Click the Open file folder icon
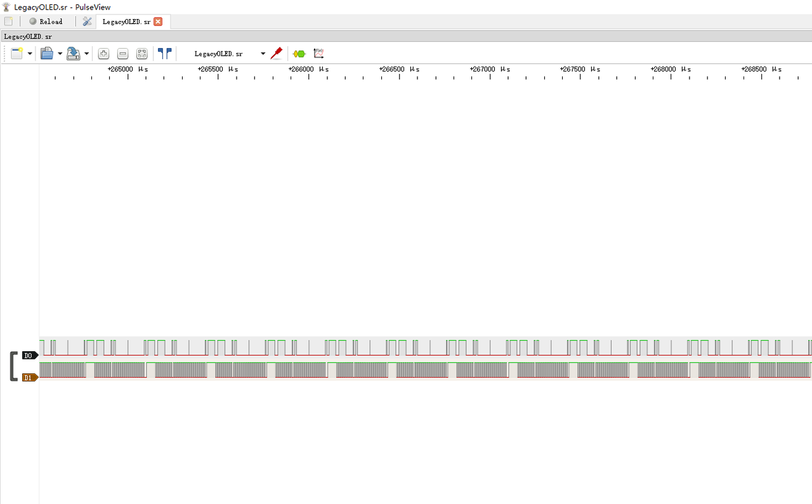The width and height of the screenshot is (812, 504). tap(47, 54)
